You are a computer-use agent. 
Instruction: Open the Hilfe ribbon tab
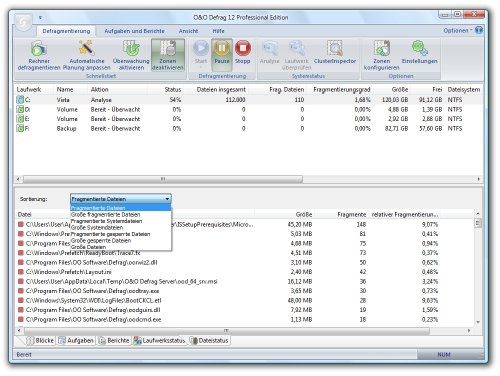coord(218,31)
